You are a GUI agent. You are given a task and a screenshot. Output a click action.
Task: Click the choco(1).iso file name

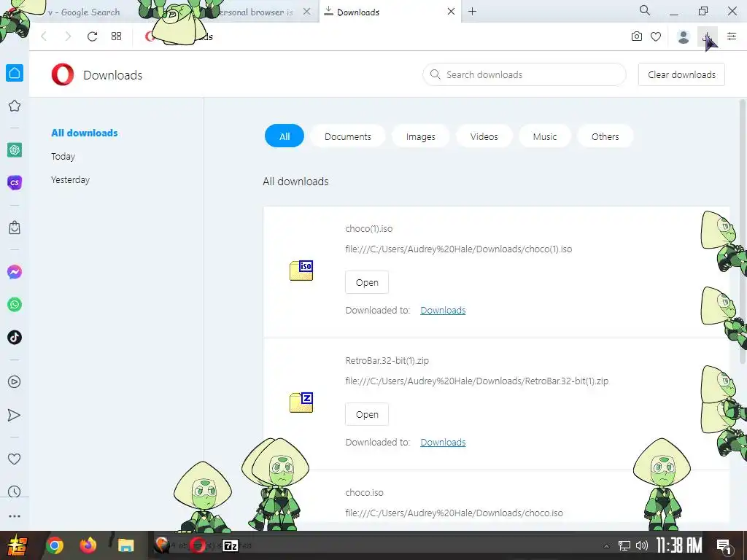pyautogui.click(x=368, y=228)
